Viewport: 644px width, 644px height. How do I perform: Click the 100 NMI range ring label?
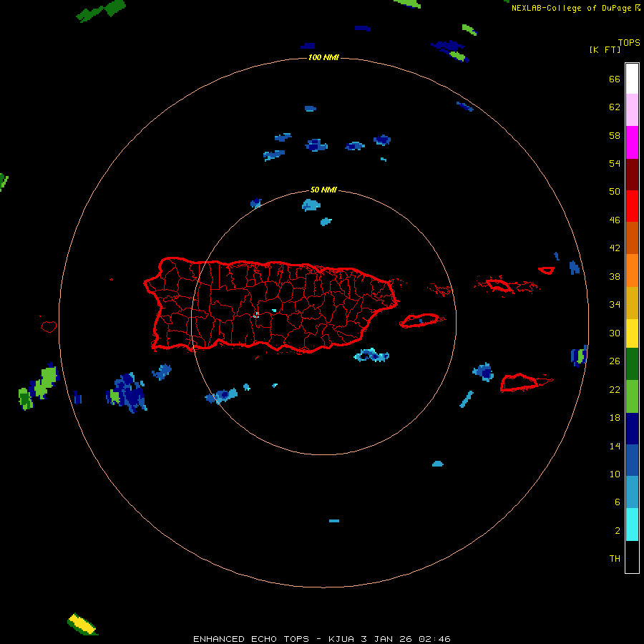323,57
